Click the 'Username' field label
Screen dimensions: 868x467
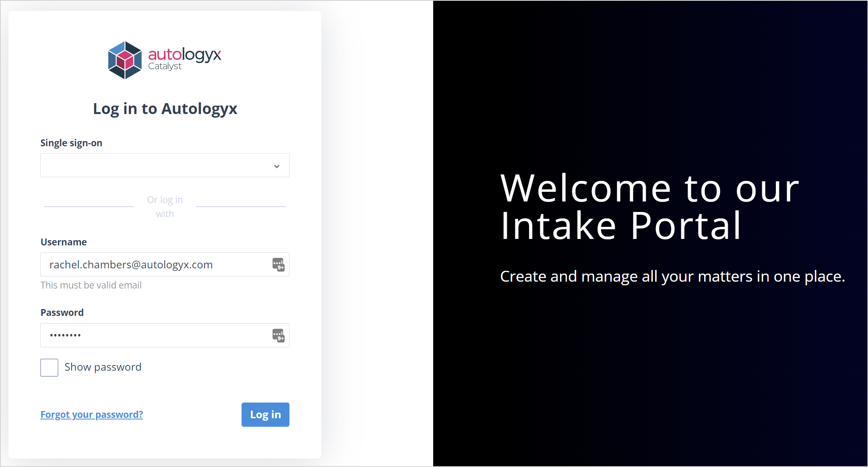[x=64, y=242]
